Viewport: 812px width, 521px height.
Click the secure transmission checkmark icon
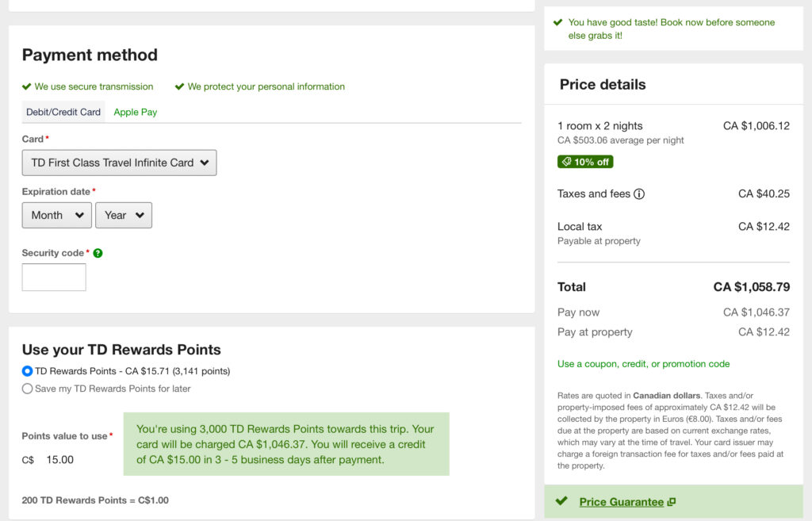tap(27, 86)
